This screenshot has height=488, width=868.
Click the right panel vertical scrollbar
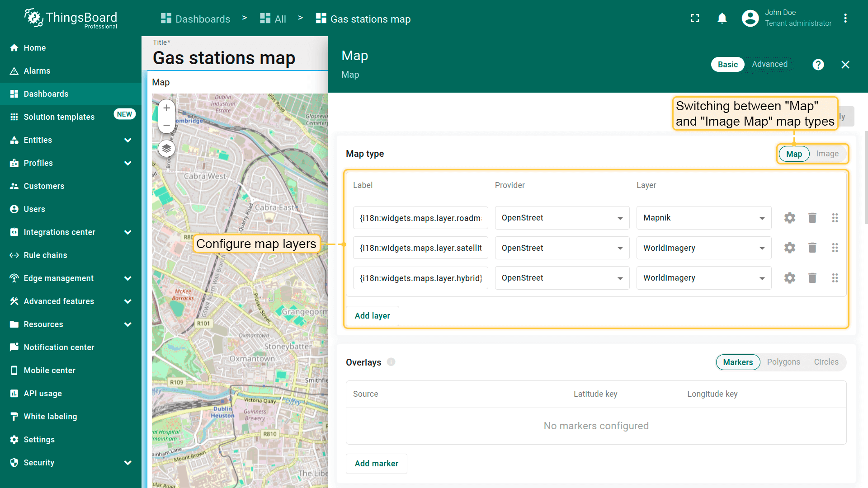pos(865,177)
